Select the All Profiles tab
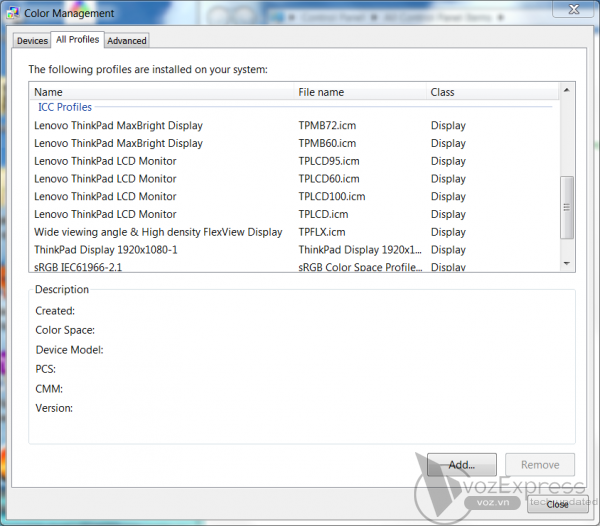600x526 pixels. (77, 40)
